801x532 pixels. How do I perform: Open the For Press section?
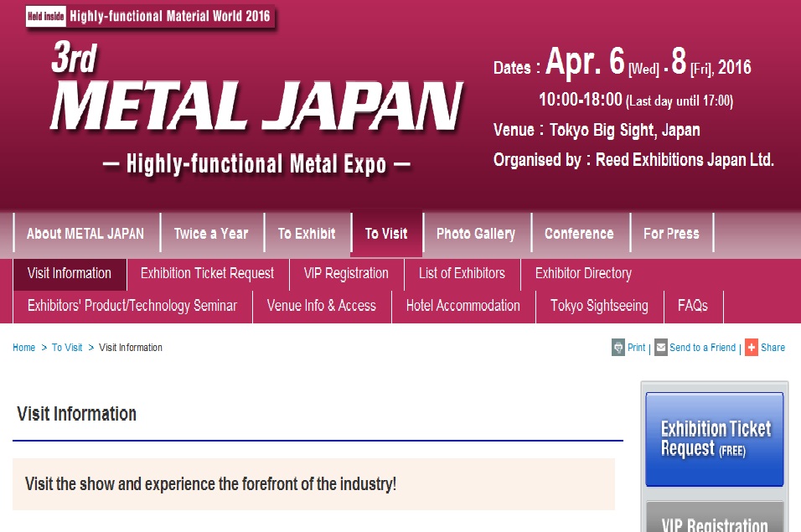click(x=671, y=234)
